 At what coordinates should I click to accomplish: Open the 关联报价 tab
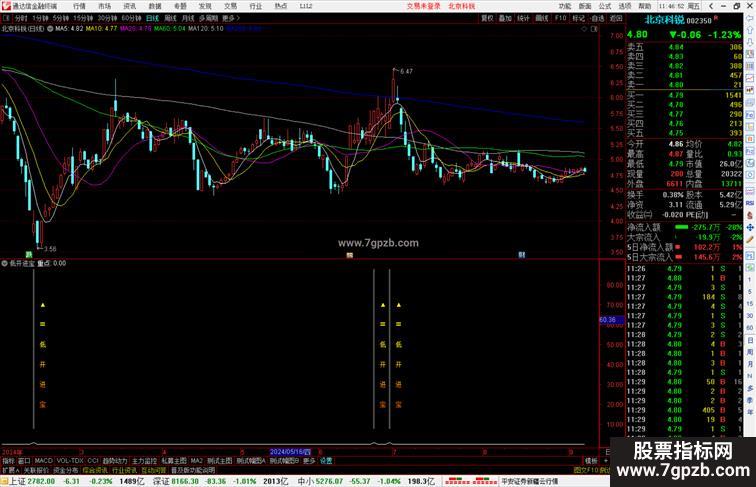coord(36,470)
